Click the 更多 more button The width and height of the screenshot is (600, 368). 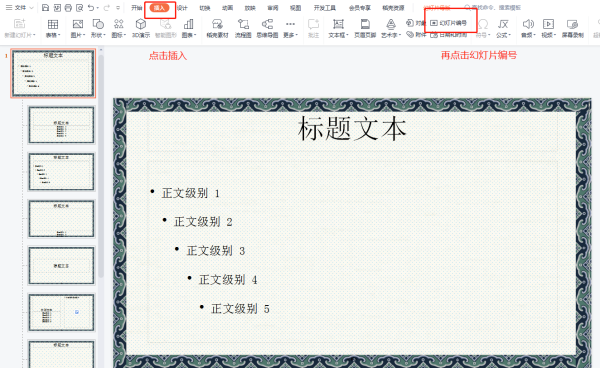[290, 28]
